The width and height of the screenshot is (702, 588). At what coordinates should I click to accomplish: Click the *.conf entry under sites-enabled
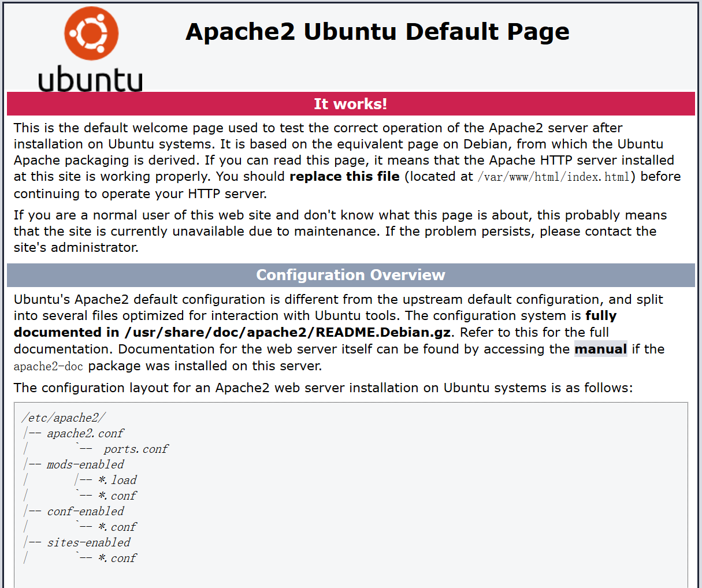pos(117,558)
